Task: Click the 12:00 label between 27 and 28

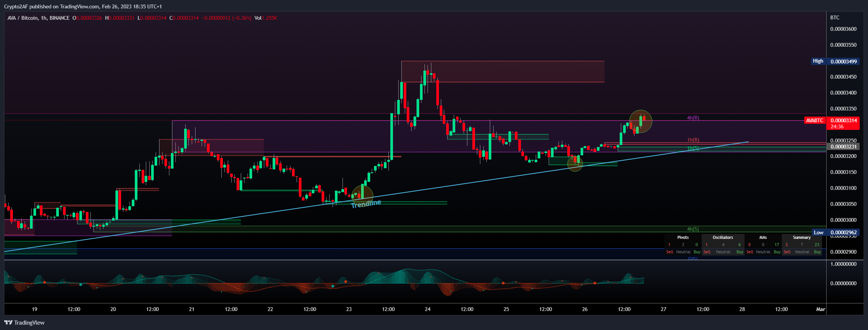Action: tap(703, 309)
